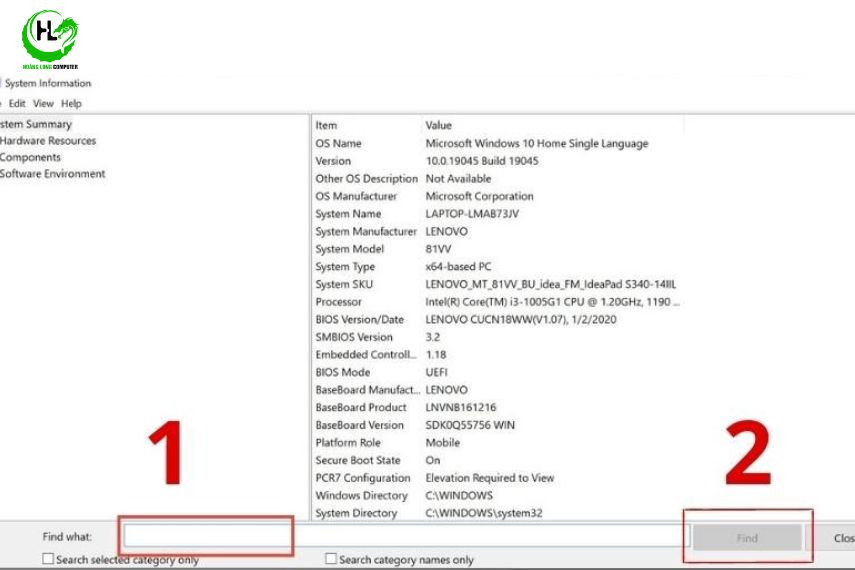Click the value C:\WINDOWS\system32
This screenshot has height=570, width=855.
(484, 513)
